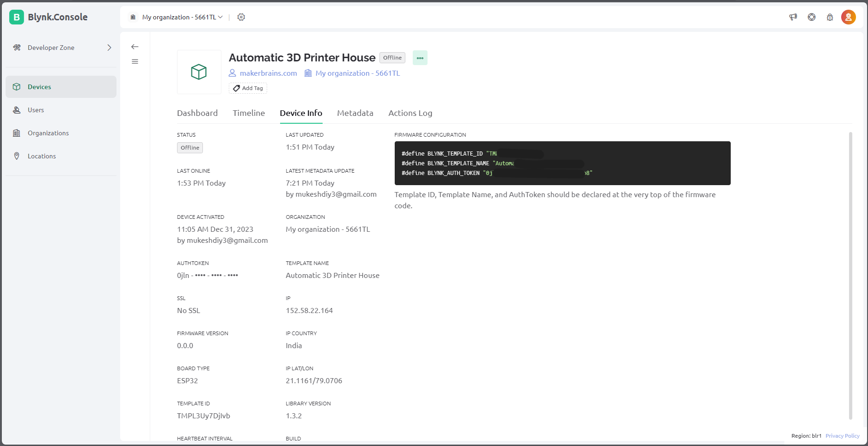Click the Last Updated value 1:51 PM Today

coord(310,147)
